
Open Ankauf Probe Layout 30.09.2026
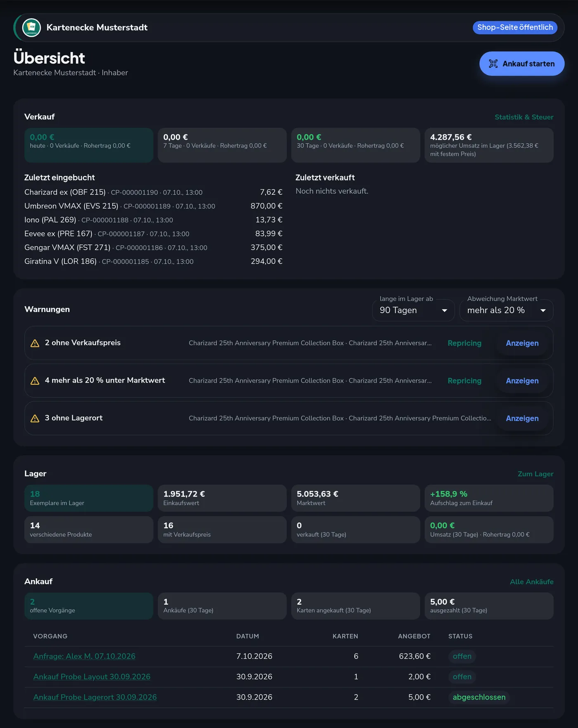tap(92, 677)
